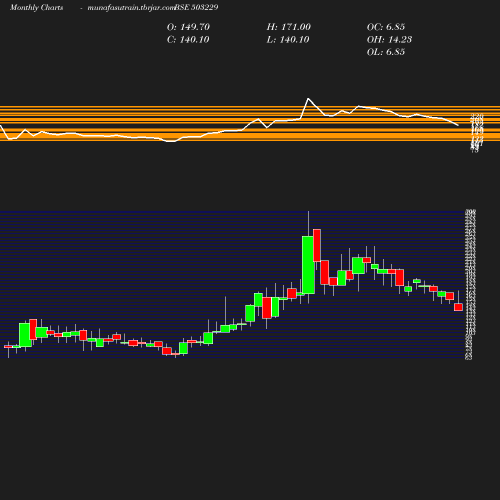Viewport: 500px width, 500px height.
Task: Click the 'Monthly Charts' title text
Action: tap(36, 7)
